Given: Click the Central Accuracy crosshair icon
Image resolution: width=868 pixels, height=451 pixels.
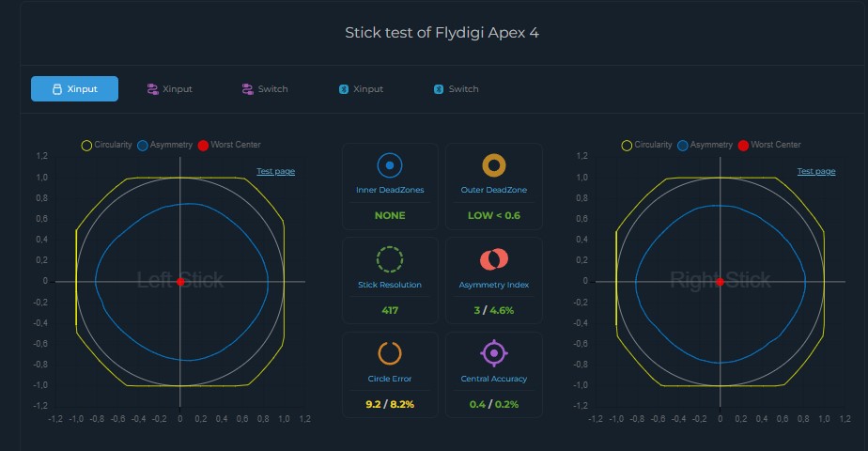Looking at the screenshot, I should pos(494,353).
